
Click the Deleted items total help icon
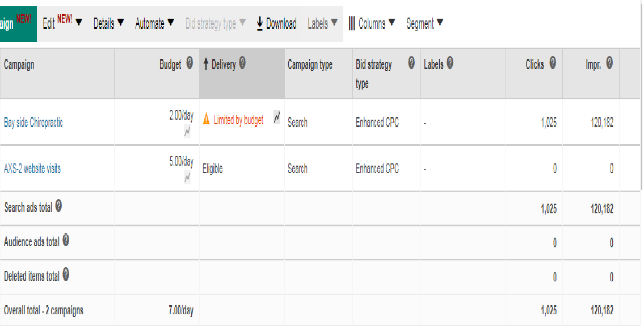(66, 275)
